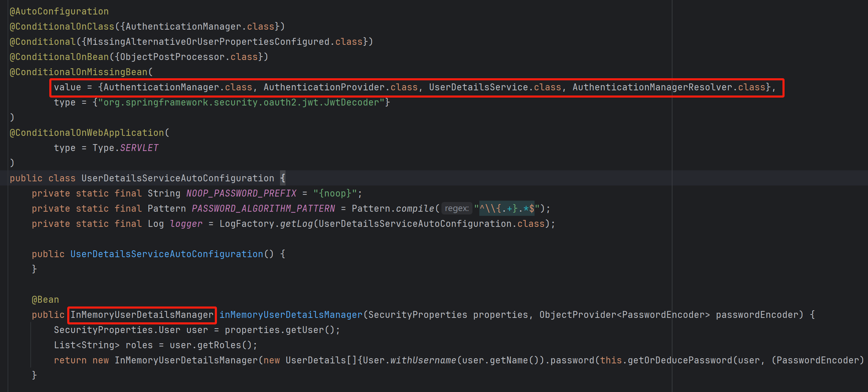Click UserDetailsServiceAutoConfiguration class name declaration
868x392 pixels.
click(178, 178)
